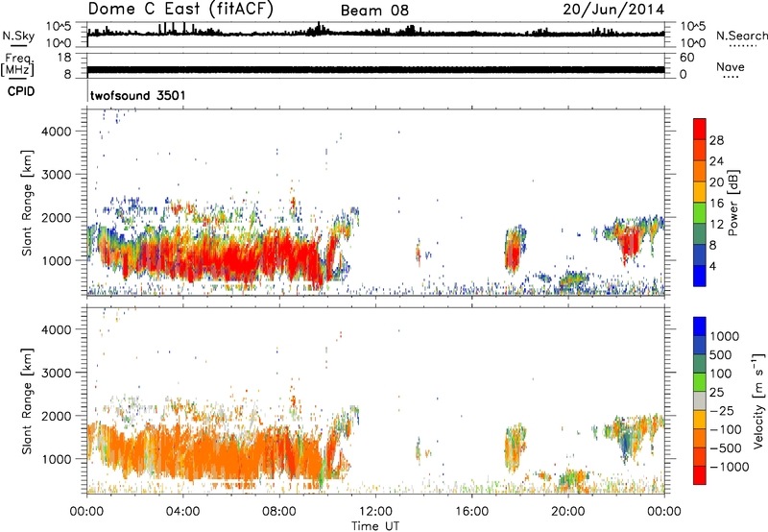
Task: Click the '3000' tick in velocity panel
Action: coord(56,373)
